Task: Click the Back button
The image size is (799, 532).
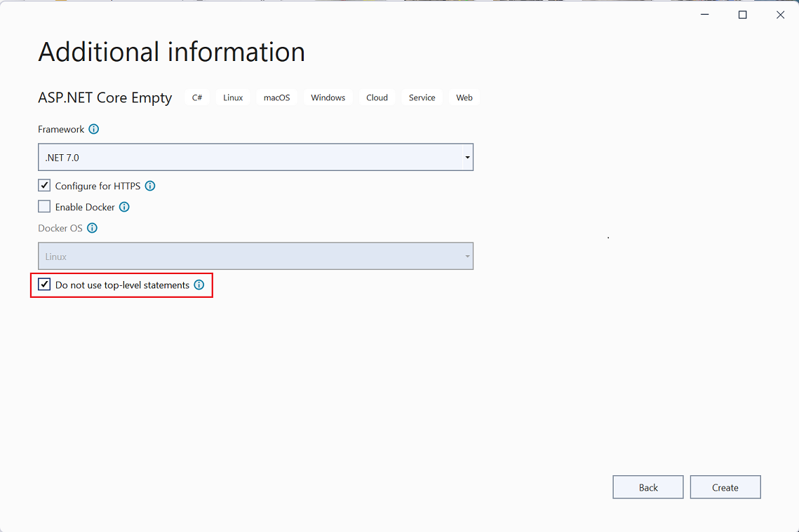Action: pyautogui.click(x=648, y=487)
